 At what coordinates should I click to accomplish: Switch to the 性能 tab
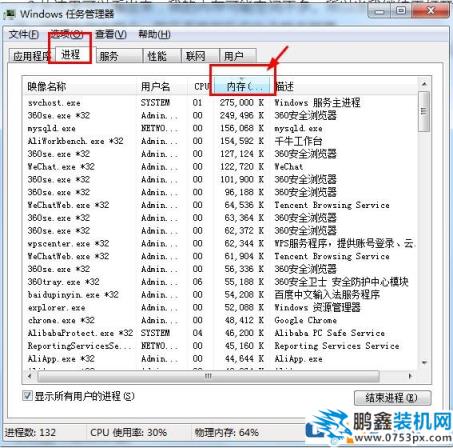(x=162, y=56)
